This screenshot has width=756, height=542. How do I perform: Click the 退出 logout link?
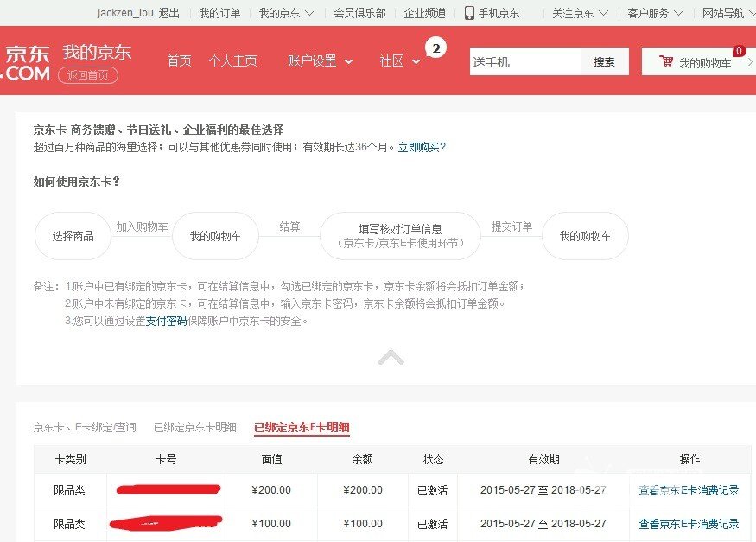(x=168, y=13)
